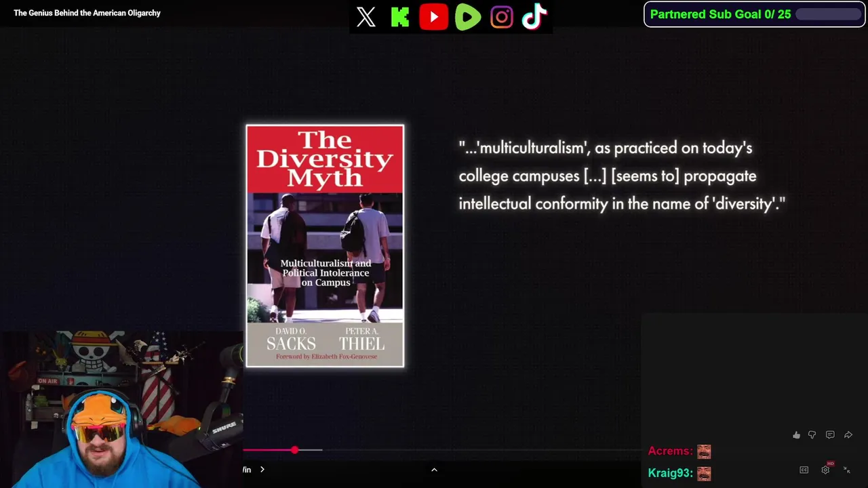Image resolution: width=868 pixels, height=488 pixels.
Task: Expand chapter chevron next to 'lin' text
Action: pyautogui.click(x=262, y=470)
